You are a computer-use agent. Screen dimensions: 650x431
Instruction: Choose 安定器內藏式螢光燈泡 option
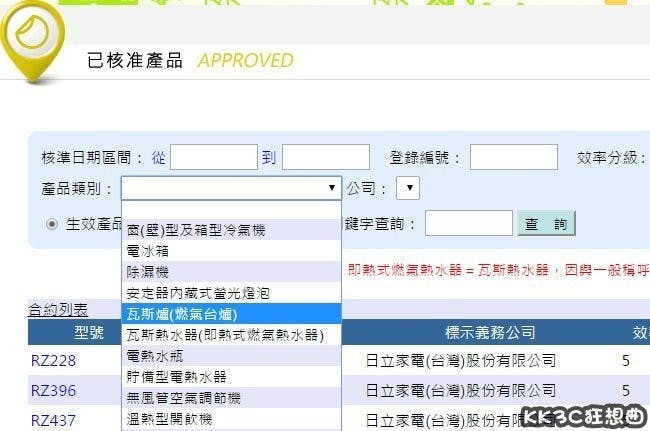click(x=231, y=293)
